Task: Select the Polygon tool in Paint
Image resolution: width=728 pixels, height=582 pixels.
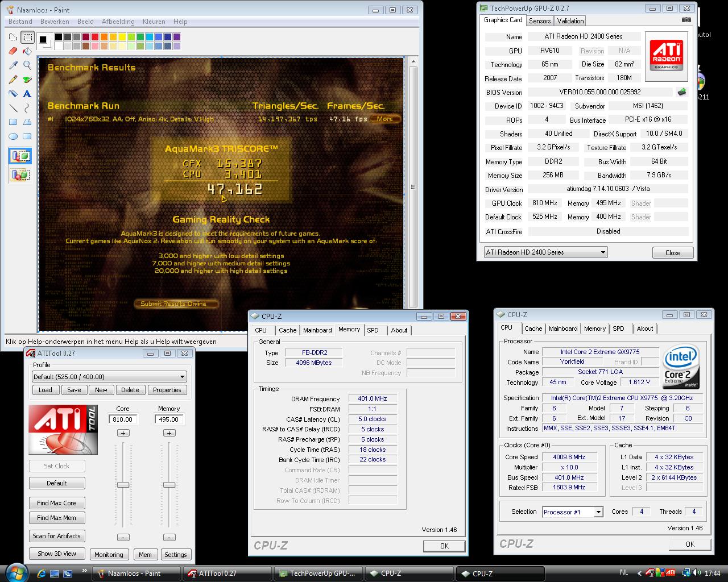Action: [x=27, y=122]
